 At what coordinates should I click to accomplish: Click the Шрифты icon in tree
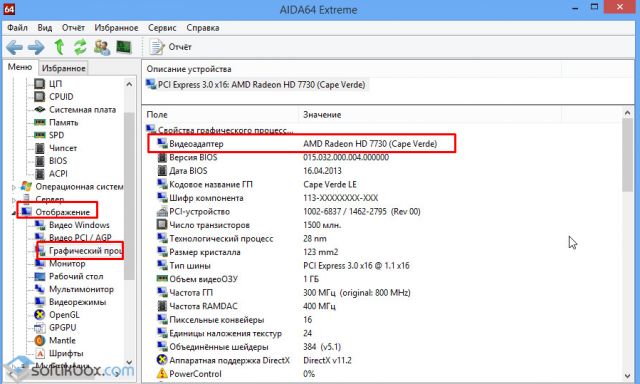coord(40,353)
